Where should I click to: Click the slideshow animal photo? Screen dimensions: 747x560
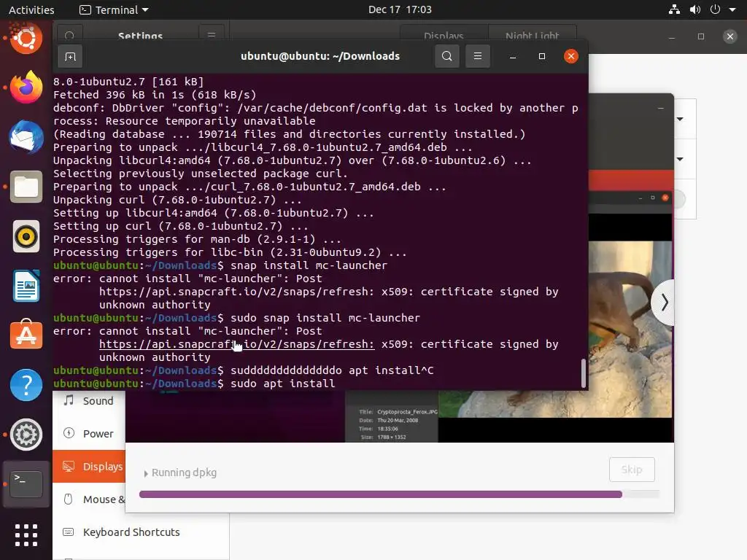point(555,329)
